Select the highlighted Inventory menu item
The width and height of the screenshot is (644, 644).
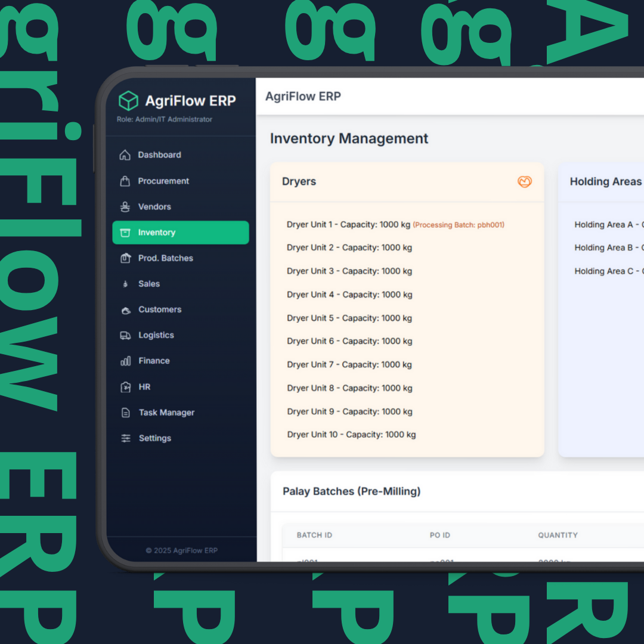(180, 233)
